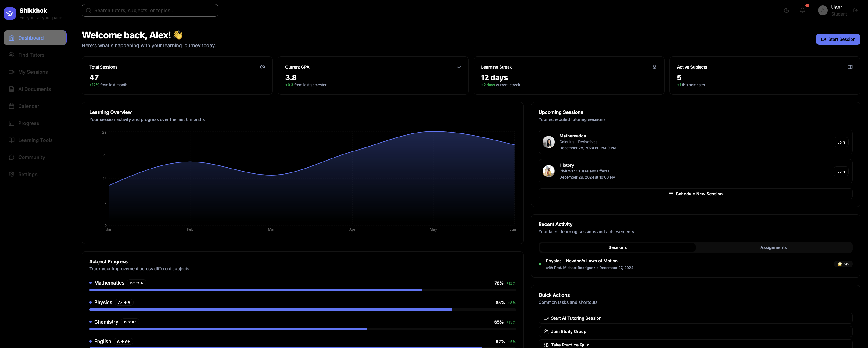868x348 pixels.
Task: Click the book icon on Active Subjects
Action: (x=850, y=67)
